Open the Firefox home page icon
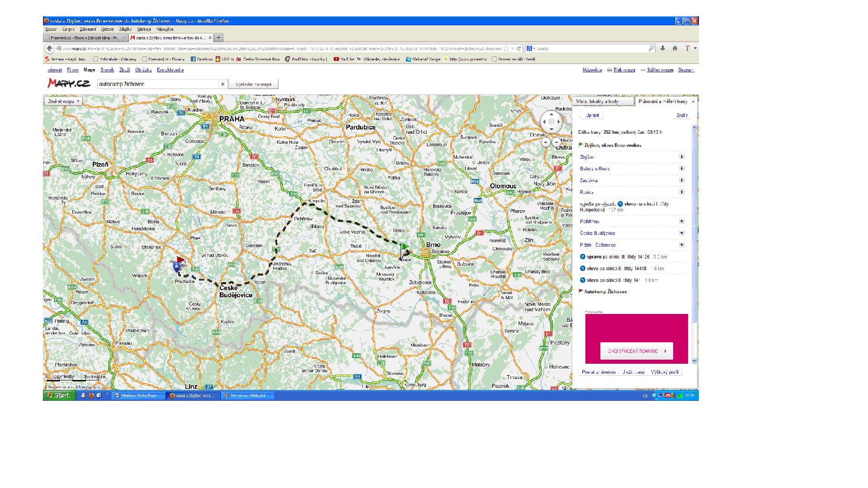 [x=675, y=48]
